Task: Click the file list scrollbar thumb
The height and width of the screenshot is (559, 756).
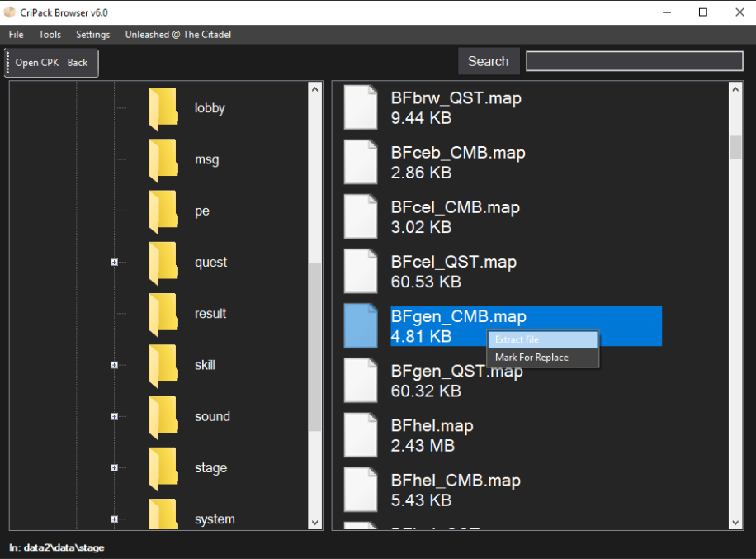Action: tap(735, 147)
